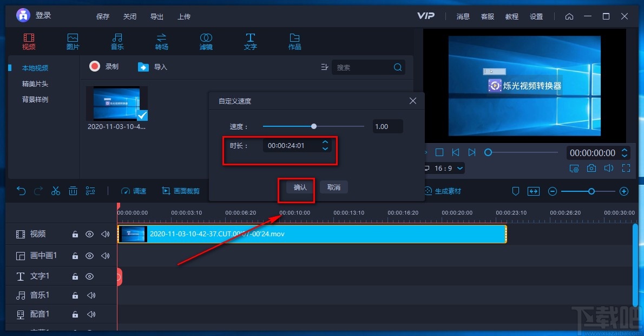Confirm the custom speed with 确认
Image resolution: width=644 pixels, height=336 pixels.
pyautogui.click(x=297, y=187)
